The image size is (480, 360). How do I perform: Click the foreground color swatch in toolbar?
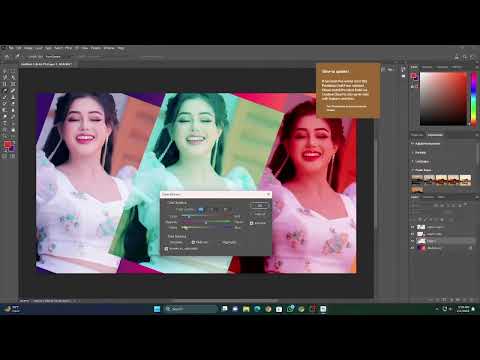(7, 145)
